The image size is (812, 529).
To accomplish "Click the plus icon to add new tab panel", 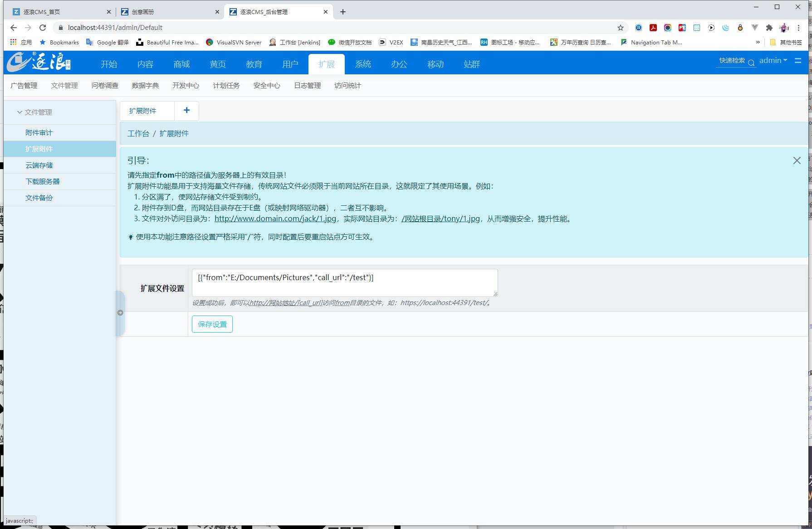I will (x=186, y=110).
